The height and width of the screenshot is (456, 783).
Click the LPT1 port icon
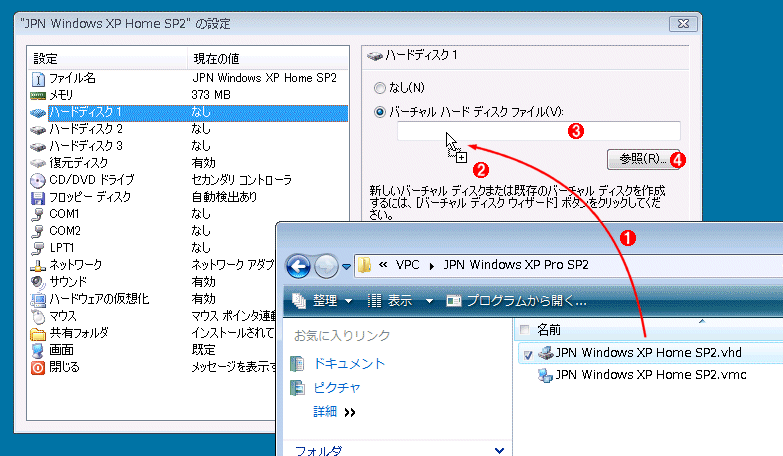[38, 248]
